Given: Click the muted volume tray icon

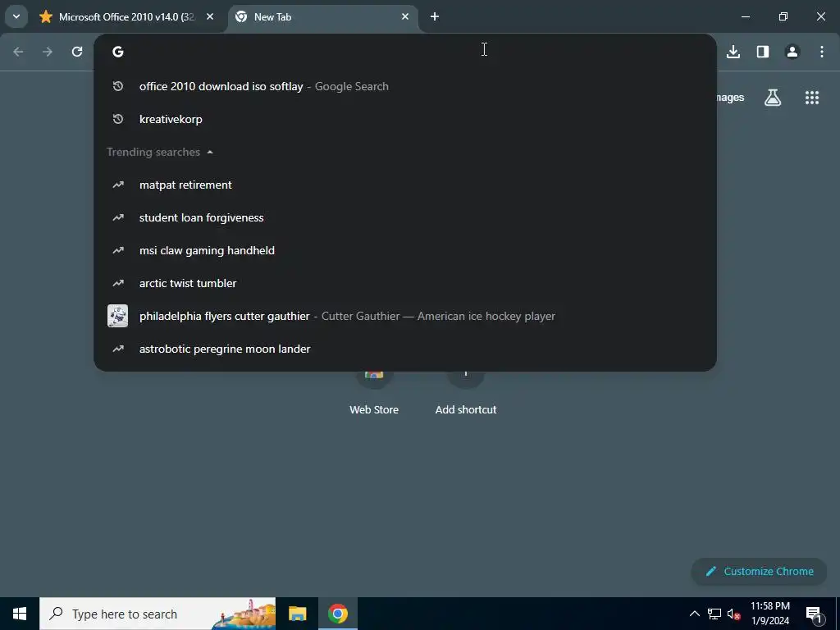Looking at the screenshot, I should [734, 614].
